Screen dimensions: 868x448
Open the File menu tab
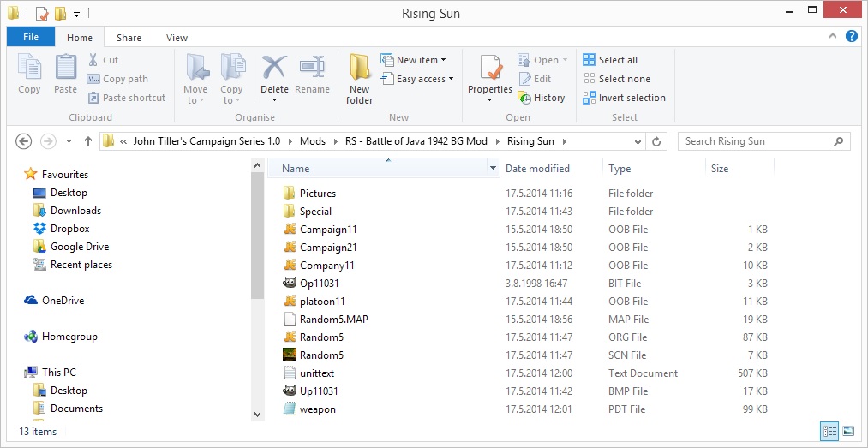(x=31, y=37)
